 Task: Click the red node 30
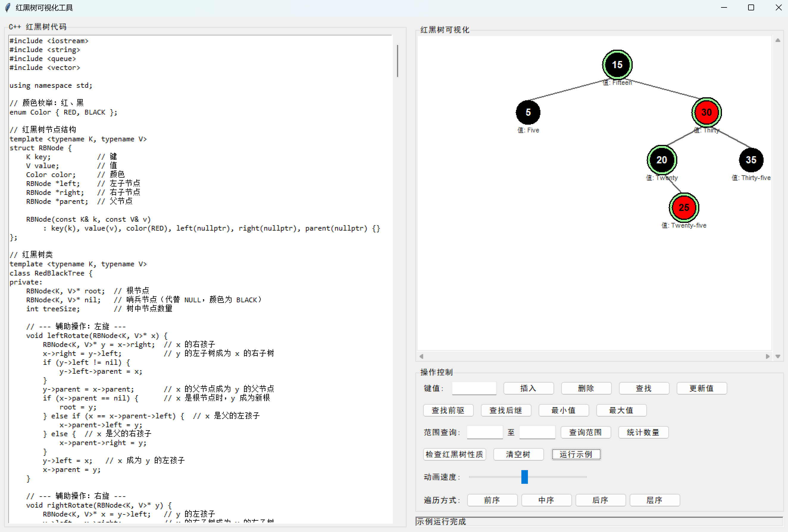point(706,112)
